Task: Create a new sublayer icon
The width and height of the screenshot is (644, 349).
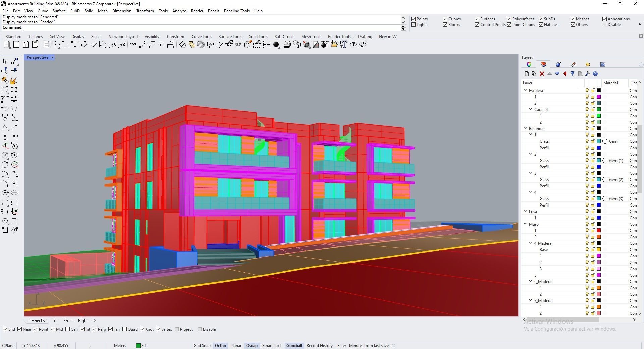Action: 534,74
